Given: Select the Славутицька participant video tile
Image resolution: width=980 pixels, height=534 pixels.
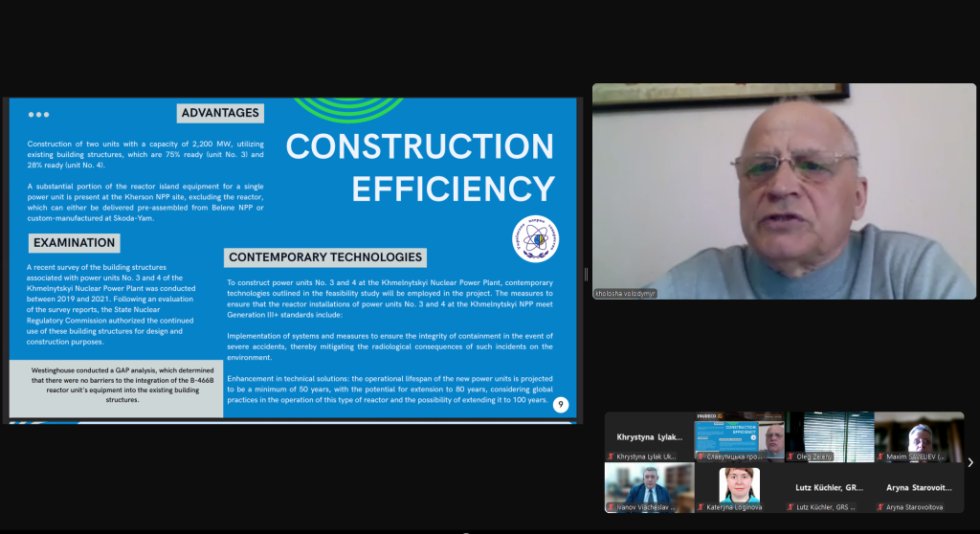Looking at the screenshot, I should [x=739, y=436].
